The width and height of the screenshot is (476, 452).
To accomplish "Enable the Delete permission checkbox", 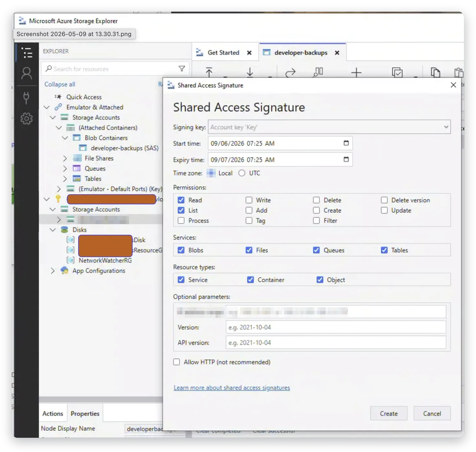I will coord(316,200).
